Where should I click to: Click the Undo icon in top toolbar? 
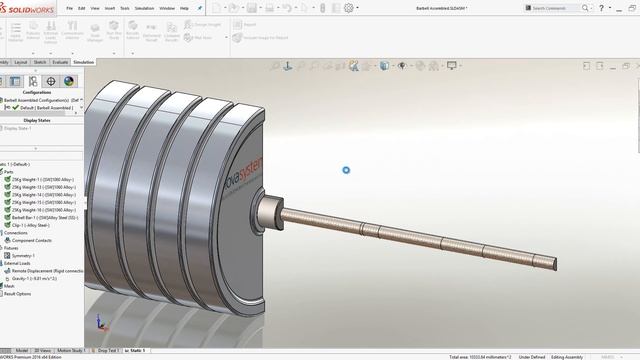point(287,8)
